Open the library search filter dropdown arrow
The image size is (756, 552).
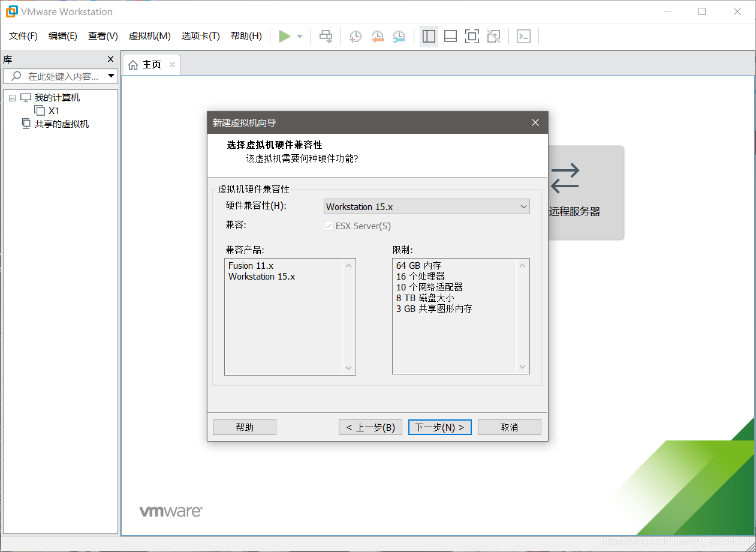click(x=111, y=76)
